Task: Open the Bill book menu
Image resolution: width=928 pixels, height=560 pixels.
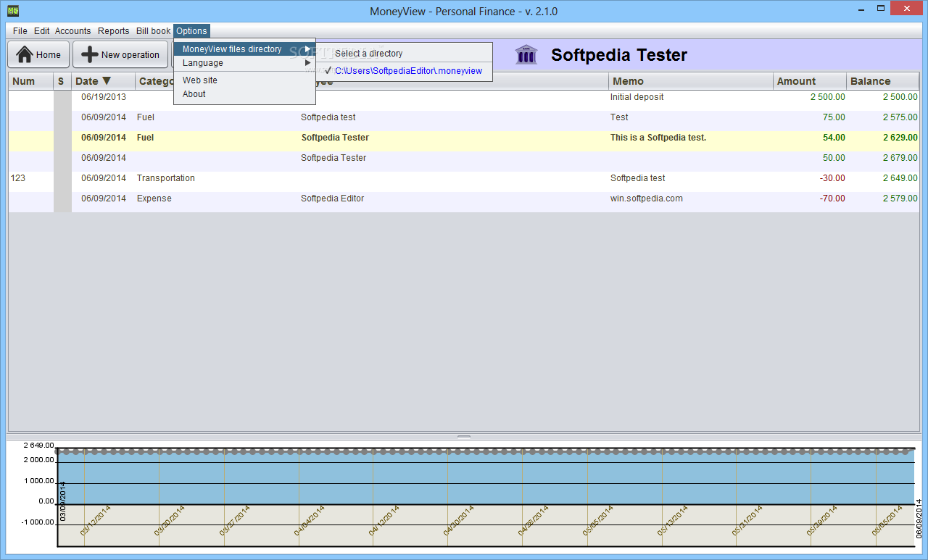Action: click(154, 31)
